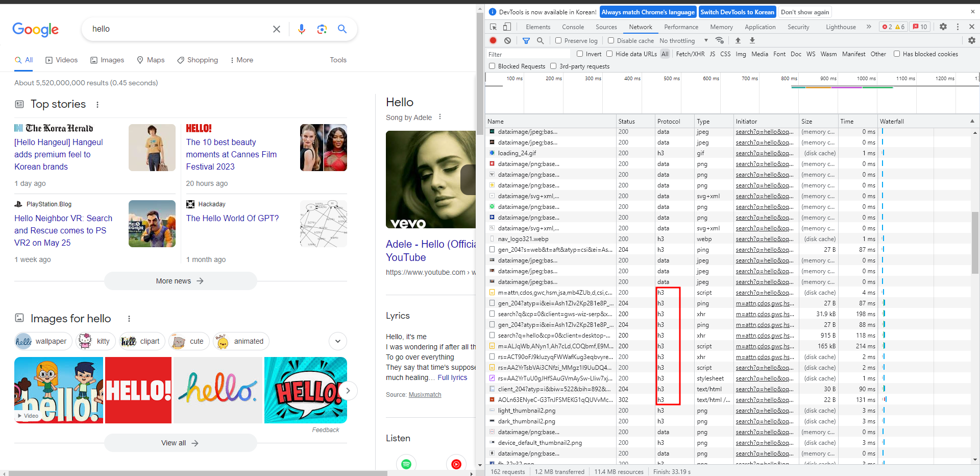Screen dimensions: 980x476
Task: Open YouTube Music listen icon
Action: click(x=456, y=464)
